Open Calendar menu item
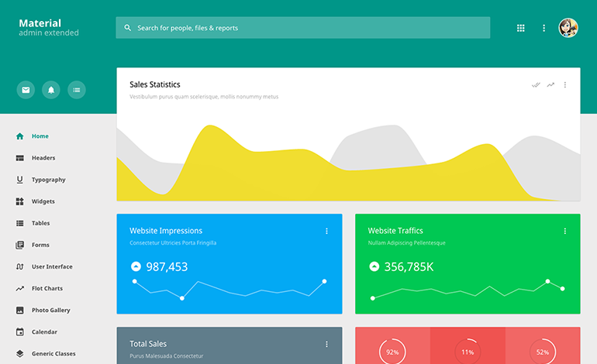The height and width of the screenshot is (364, 597). (x=44, y=331)
